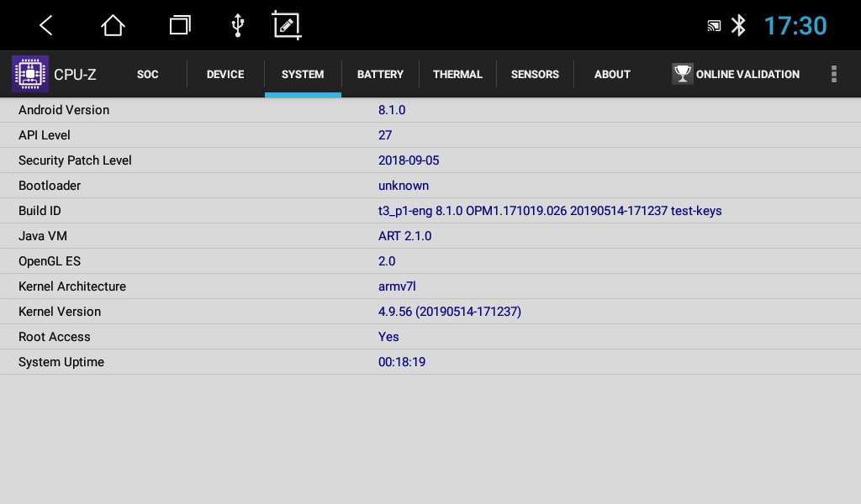
Task: Click the armv7l architecture value
Action: tap(397, 286)
